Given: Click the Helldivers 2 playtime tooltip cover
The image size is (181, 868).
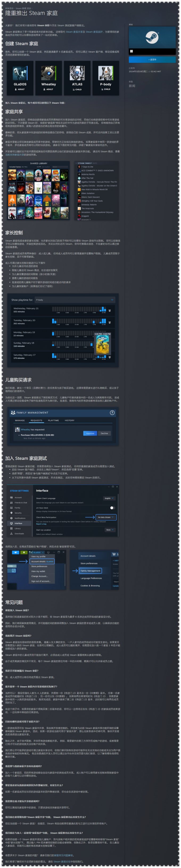Looking at the screenshot, I should [x=102, y=345].
